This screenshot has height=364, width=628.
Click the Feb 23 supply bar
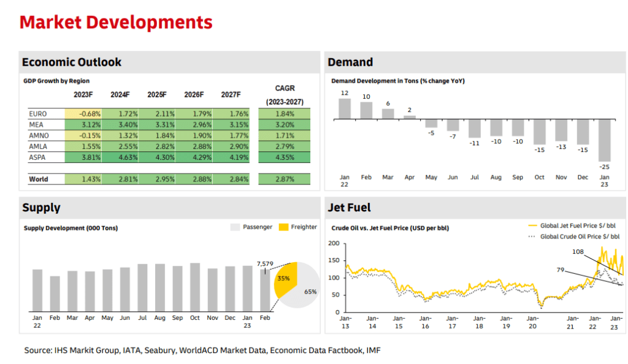[x=265, y=290]
